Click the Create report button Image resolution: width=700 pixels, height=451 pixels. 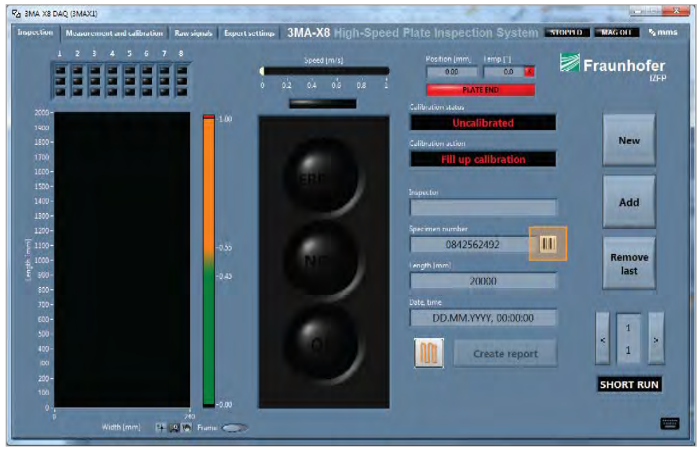click(505, 354)
